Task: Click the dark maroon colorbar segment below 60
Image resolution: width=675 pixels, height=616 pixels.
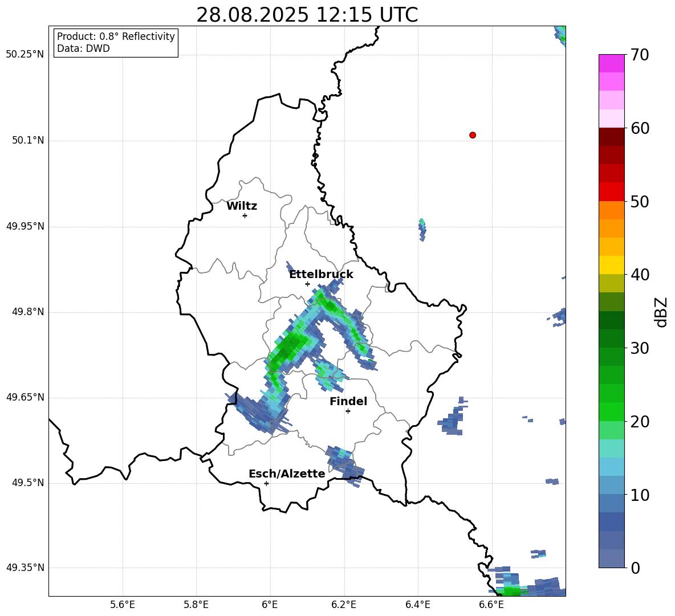Action: click(x=611, y=137)
